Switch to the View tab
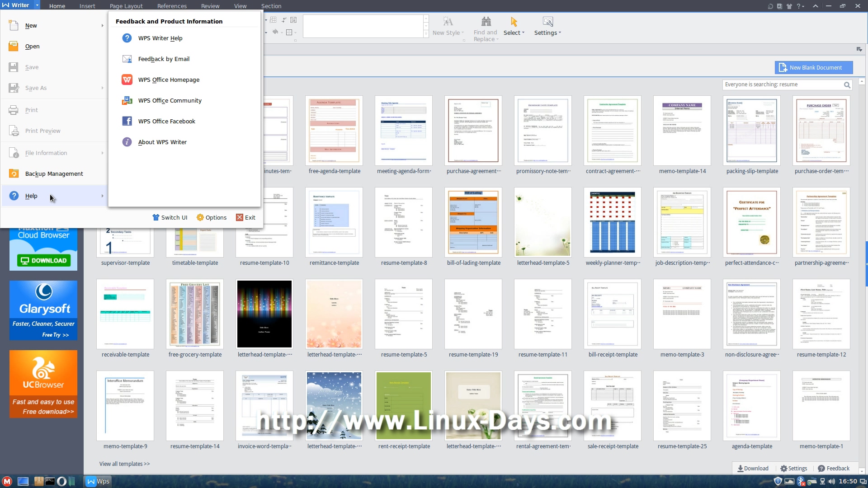The image size is (868, 488). [241, 6]
